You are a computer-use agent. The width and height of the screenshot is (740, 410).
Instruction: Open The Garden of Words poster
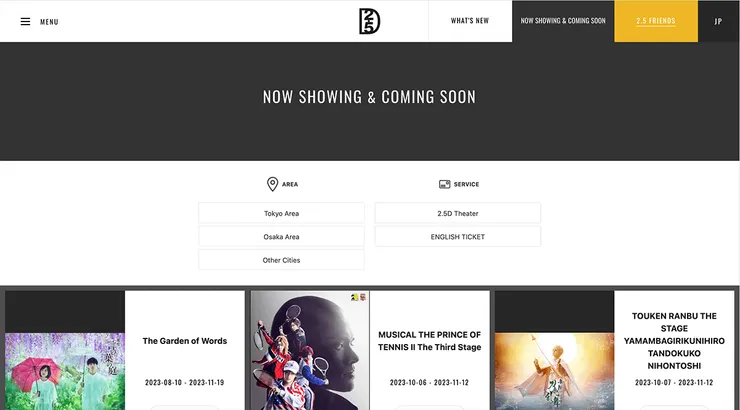(65, 371)
